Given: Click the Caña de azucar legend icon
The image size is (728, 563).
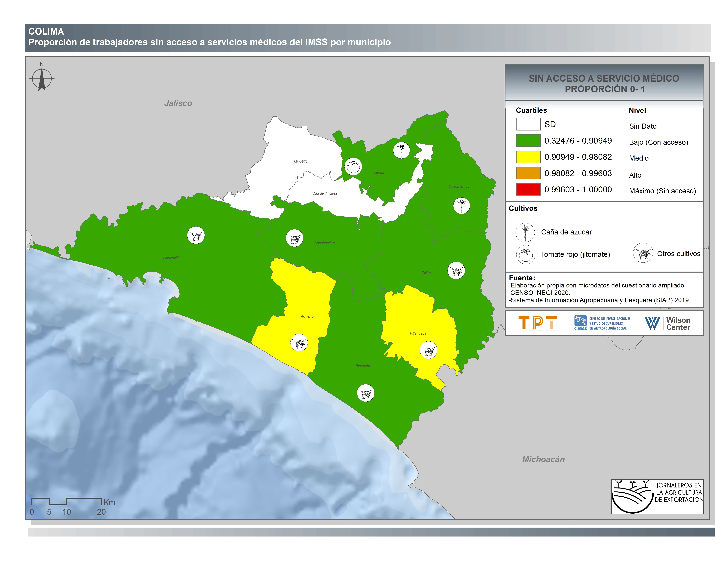Looking at the screenshot, I should tap(525, 232).
